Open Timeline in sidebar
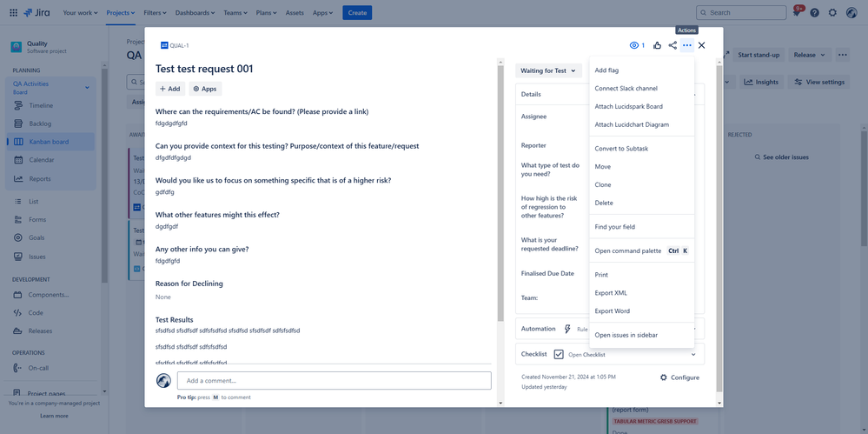Viewport: 868px width, 434px height. (x=51, y=105)
